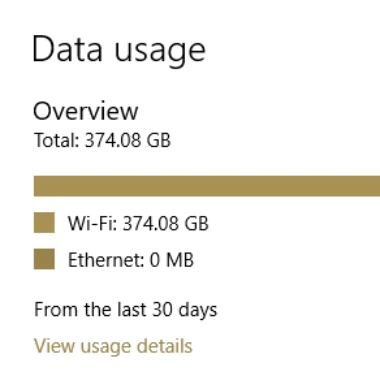The height and width of the screenshot is (380, 380).
Task: Click the 374.08 GB value beside Wi-Fi
Action: tap(166, 223)
